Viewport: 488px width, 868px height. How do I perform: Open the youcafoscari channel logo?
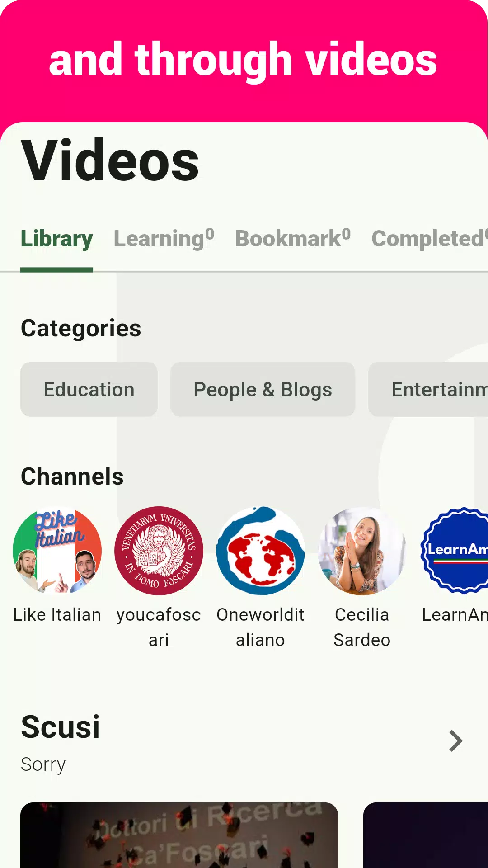pyautogui.click(x=159, y=551)
